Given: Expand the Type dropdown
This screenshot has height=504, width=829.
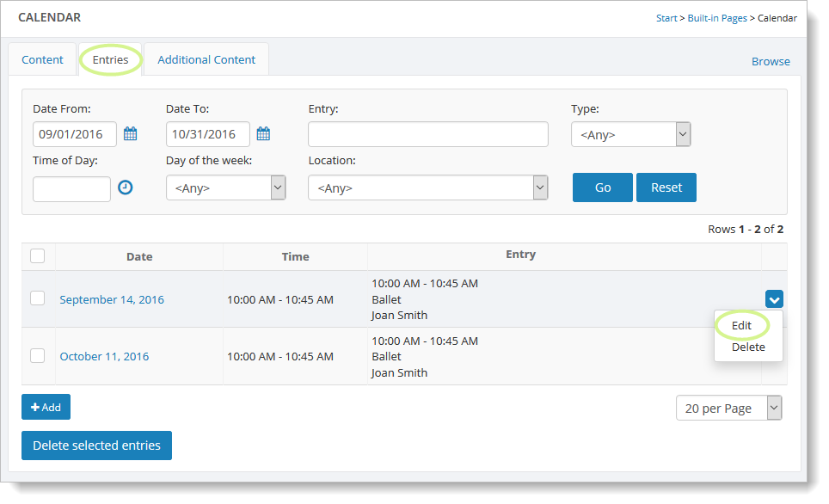Looking at the screenshot, I should point(630,135).
